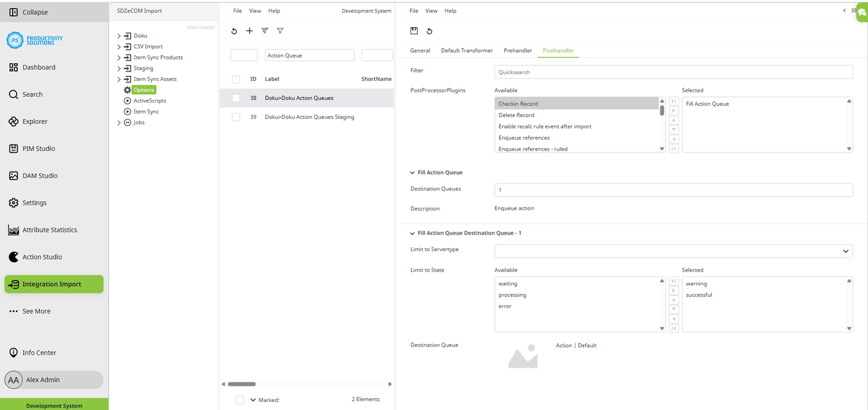Open the Info Center icon
Viewport: 868px width, 410px height.
(x=14, y=353)
